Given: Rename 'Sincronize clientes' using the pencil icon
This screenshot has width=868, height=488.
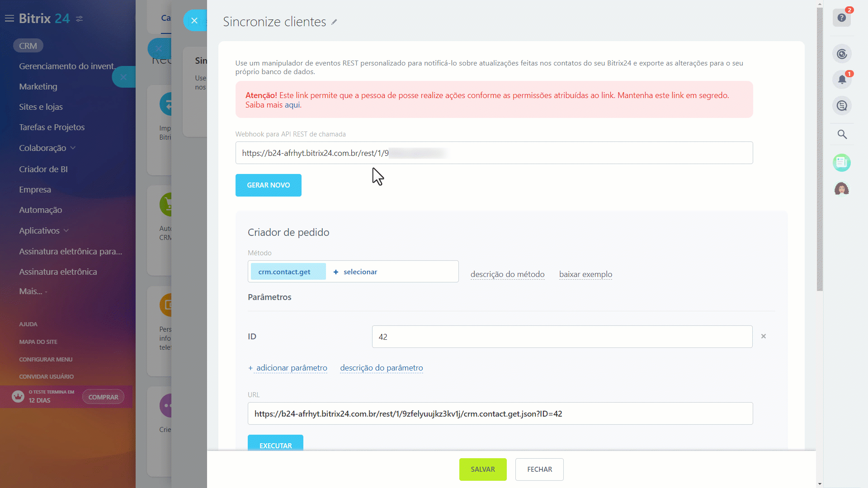Looking at the screenshot, I should tap(335, 21).
